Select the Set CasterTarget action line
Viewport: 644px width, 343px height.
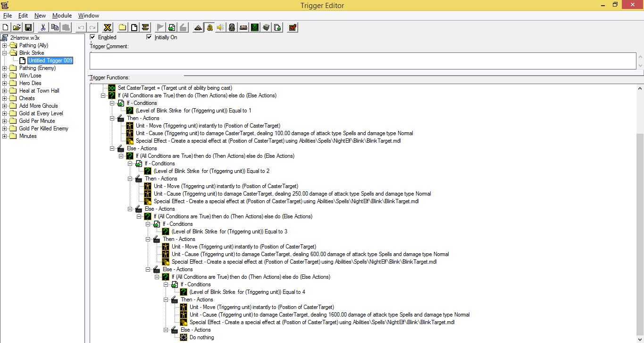pyautogui.click(x=175, y=88)
